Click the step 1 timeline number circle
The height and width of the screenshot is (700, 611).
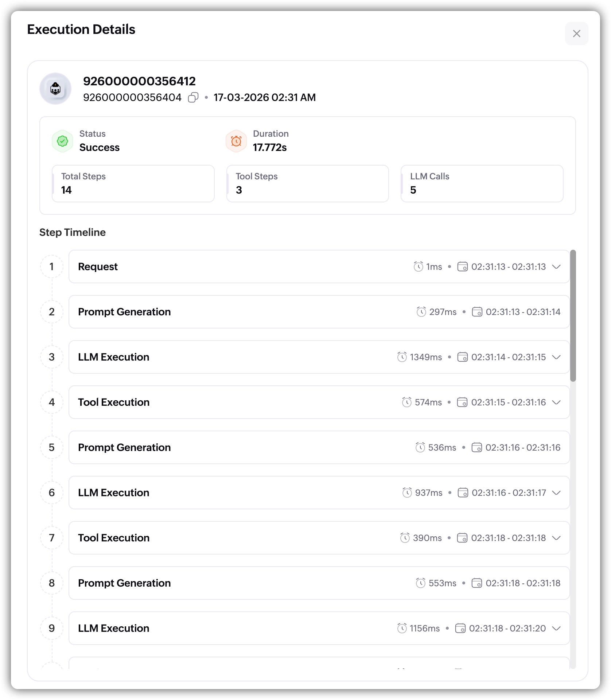click(52, 267)
